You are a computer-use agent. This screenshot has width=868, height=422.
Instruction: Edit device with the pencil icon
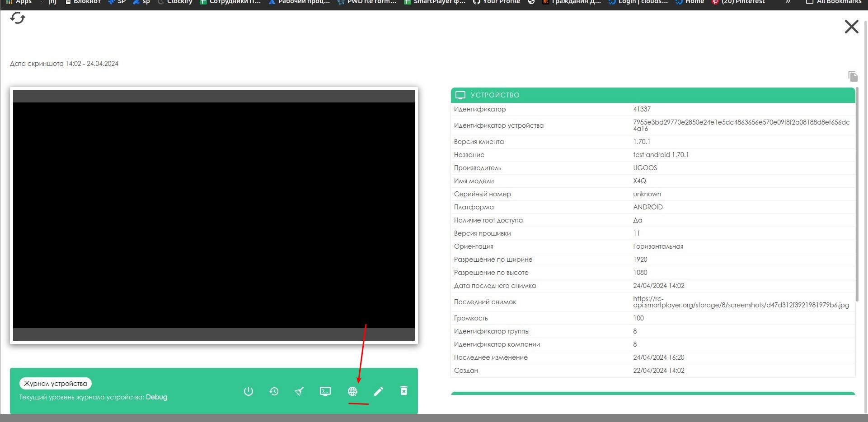(379, 391)
